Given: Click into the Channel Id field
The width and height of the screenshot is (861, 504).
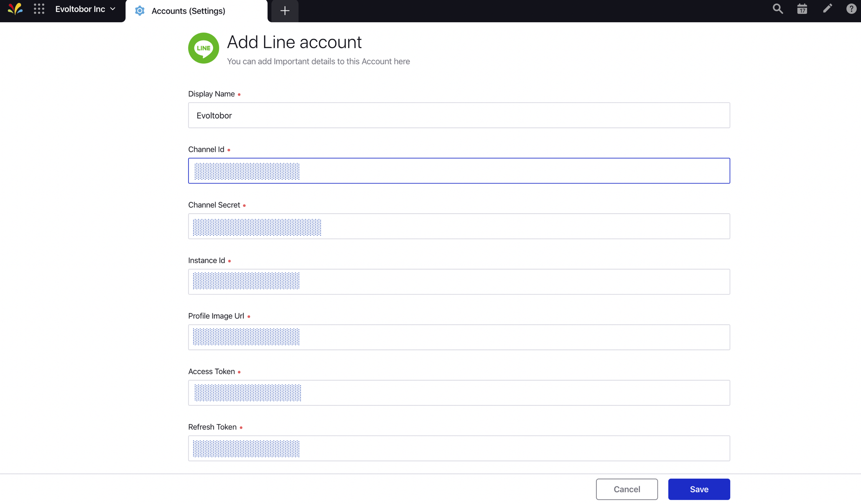Looking at the screenshot, I should (459, 171).
